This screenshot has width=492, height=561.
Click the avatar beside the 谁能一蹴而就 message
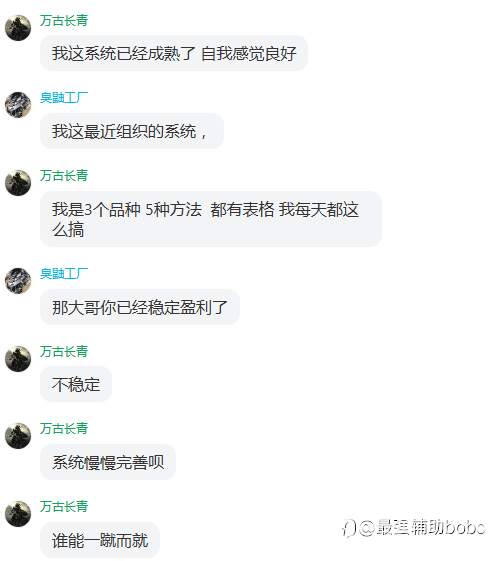[18, 514]
